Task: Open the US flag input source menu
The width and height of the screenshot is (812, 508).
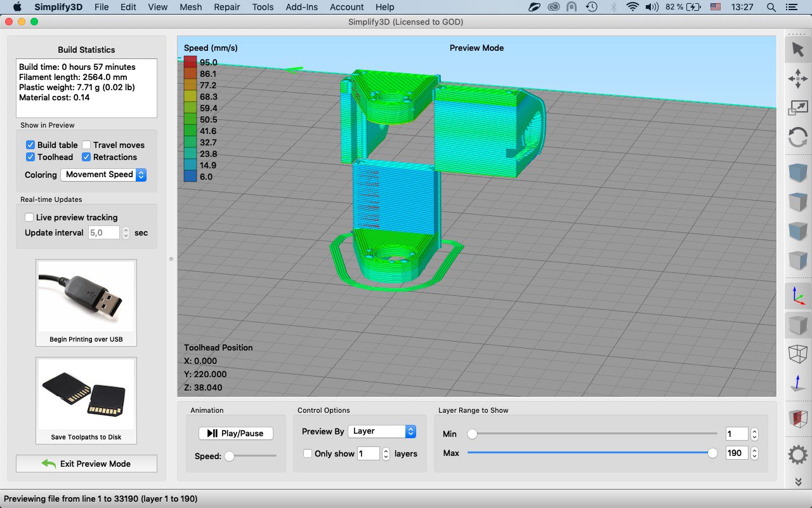Action: [x=716, y=7]
